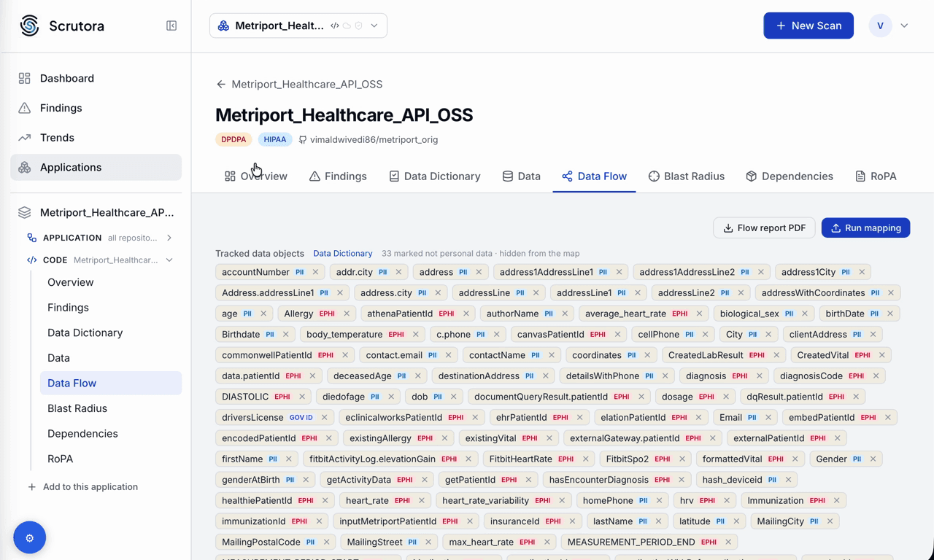Switch to the Data tab
This screenshot has width=934, height=560.
point(522,176)
